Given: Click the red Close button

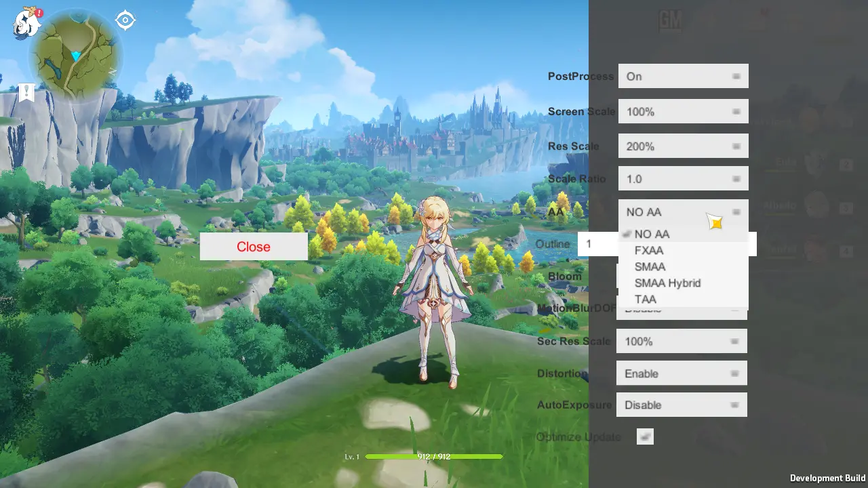Looking at the screenshot, I should click(x=254, y=247).
